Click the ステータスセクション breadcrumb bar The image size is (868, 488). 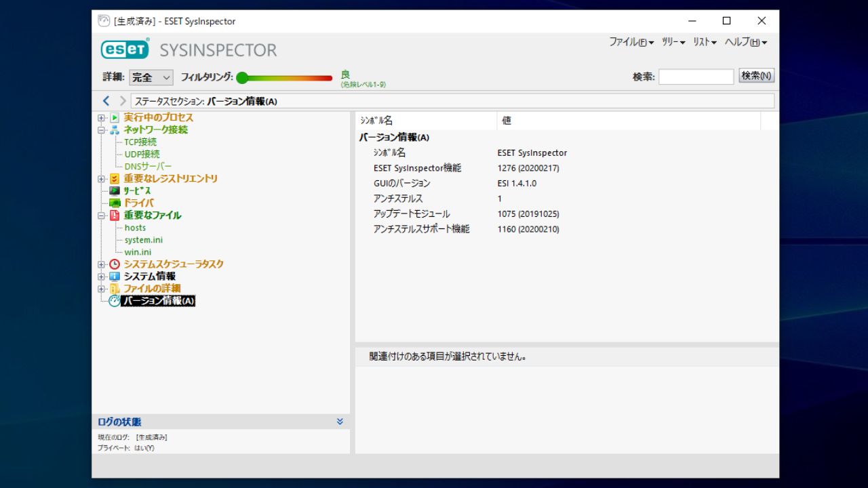[452, 102]
